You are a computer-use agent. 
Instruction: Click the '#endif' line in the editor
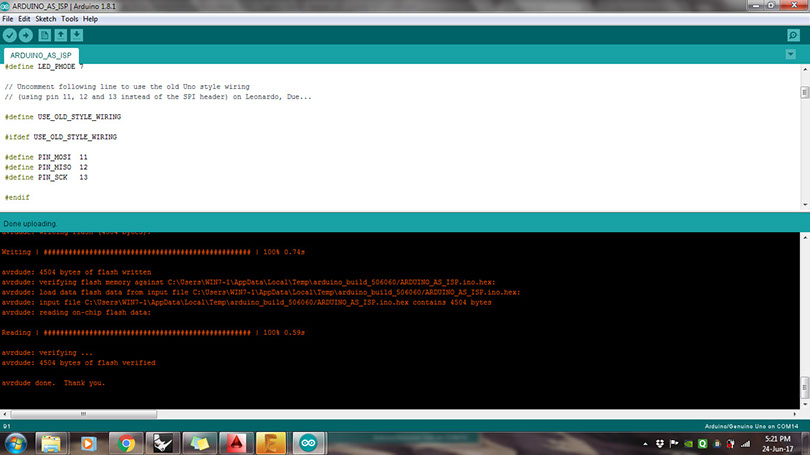pos(17,197)
